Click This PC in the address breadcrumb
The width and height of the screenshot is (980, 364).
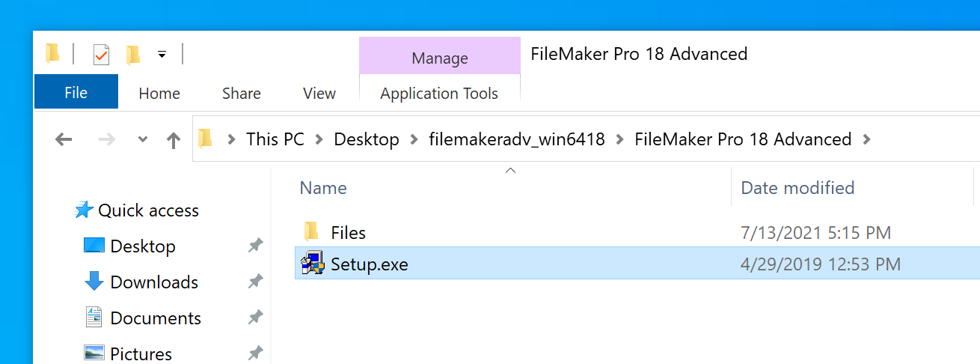275,139
